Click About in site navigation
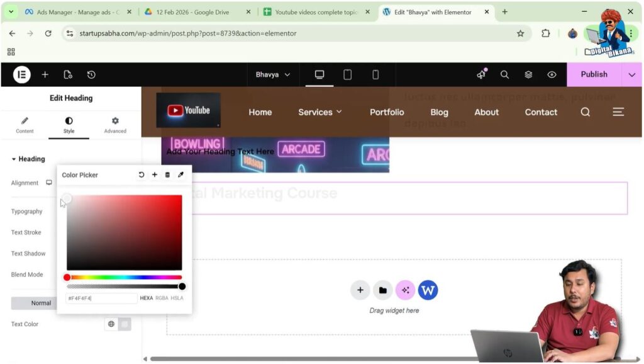Viewport: 644px width, 364px height. (x=486, y=112)
